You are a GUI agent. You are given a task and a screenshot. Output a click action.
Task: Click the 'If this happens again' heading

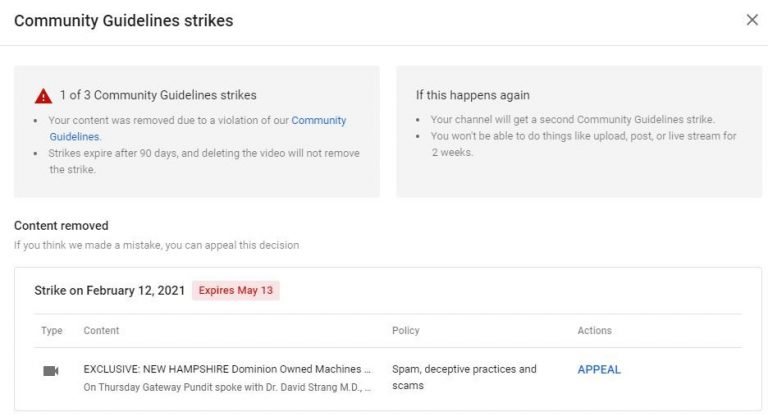pos(472,95)
